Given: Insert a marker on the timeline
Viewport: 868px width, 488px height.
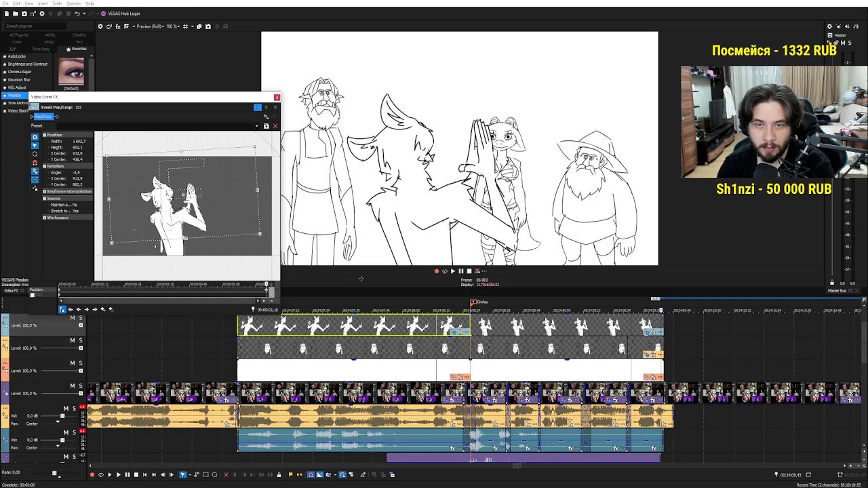Looking at the screenshot, I should click(290, 474).
